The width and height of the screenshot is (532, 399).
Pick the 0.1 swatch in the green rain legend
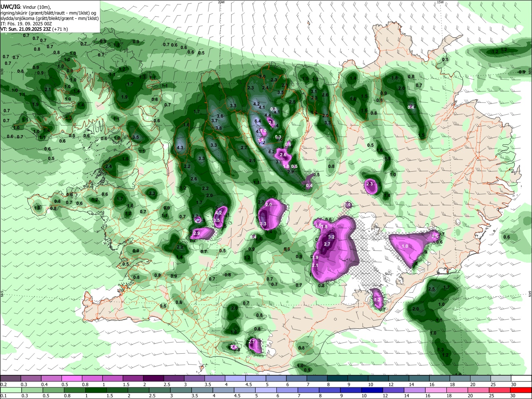click(x=11, y=390)
